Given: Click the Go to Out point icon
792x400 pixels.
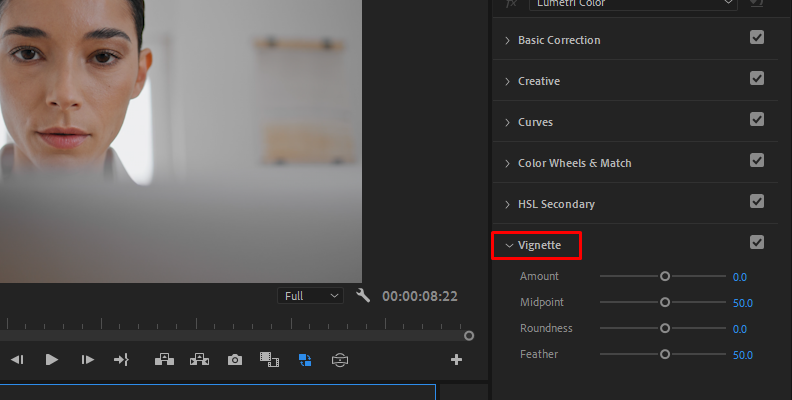Looking at the screenshot, I should coord(121,360).
